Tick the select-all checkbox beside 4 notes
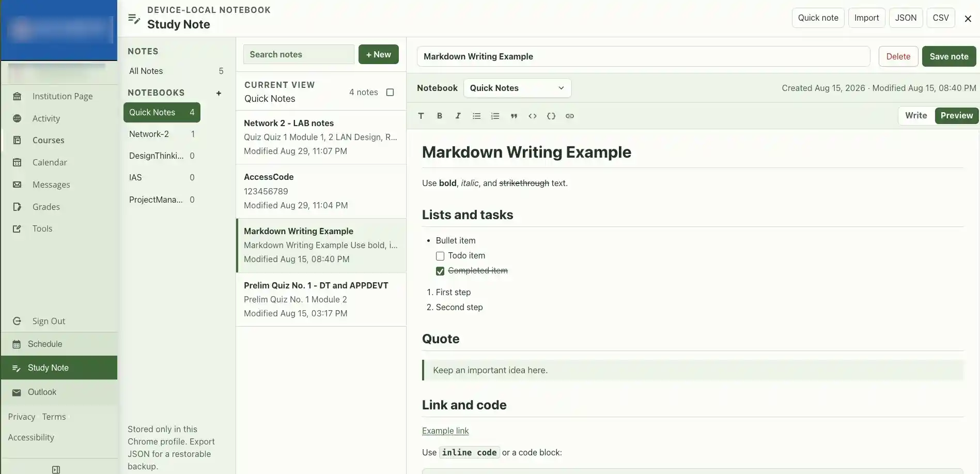The image size is (980, 474). (390, 92)
